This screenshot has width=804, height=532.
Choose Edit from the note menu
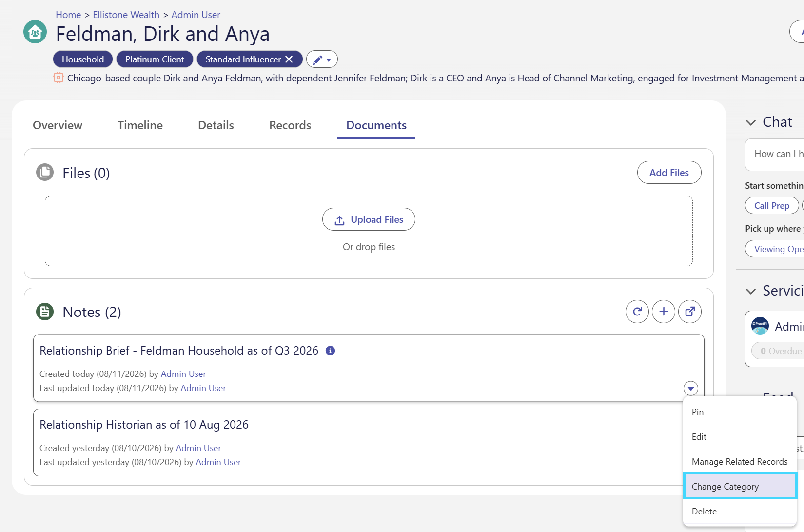coord(740,437)
